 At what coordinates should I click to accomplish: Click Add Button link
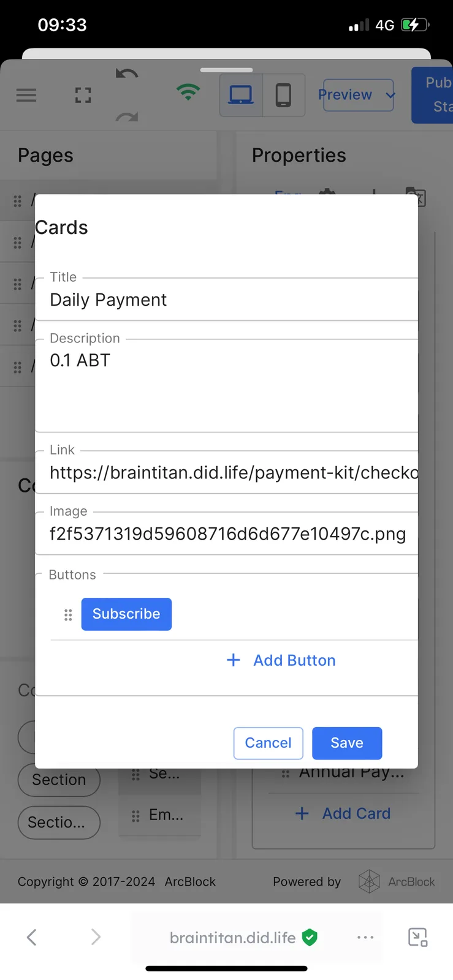pyautogui.click(x=281, y=660)
